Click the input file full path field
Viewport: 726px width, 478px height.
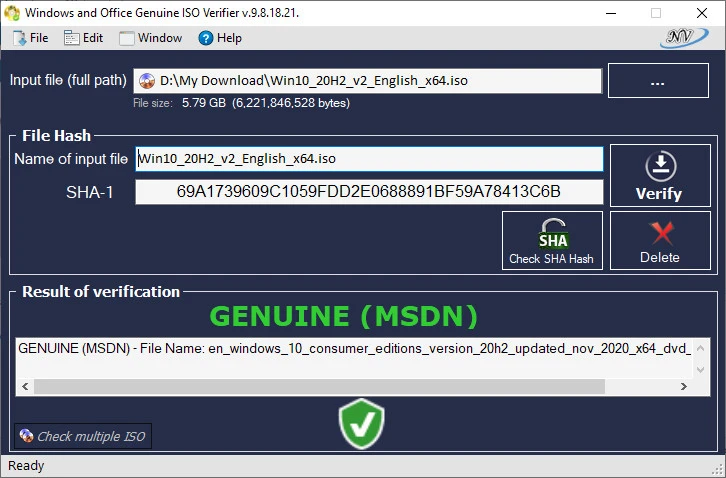[x=368, y=81]
